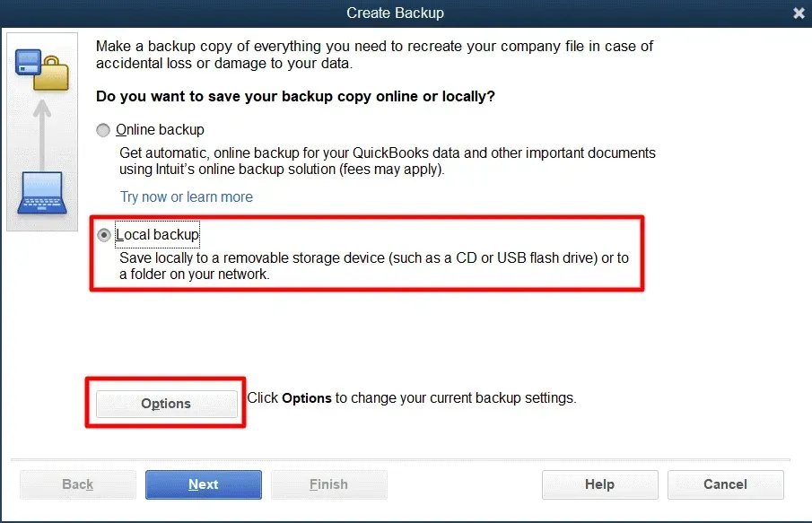Click the bold 'save your backup copy' question heading
The image size is (812, 523).
296,95
